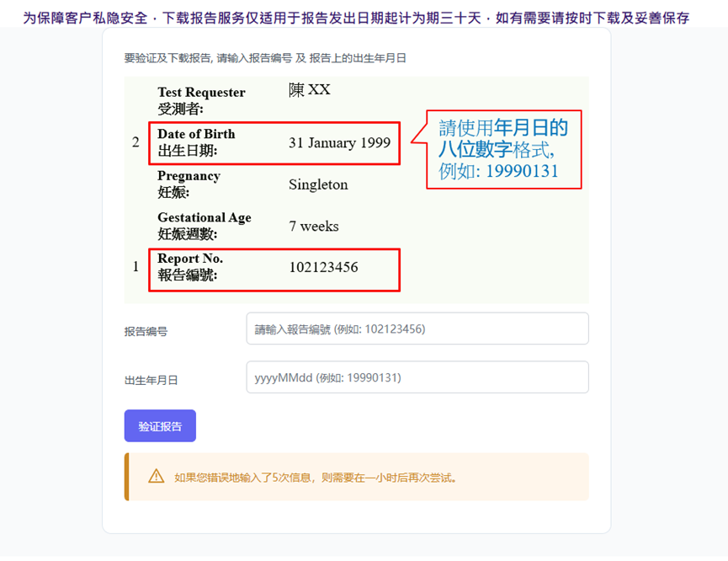728x561 pixels.
Task: Click the blue eight-digit format callout bubble
Action: coord(503,150)
